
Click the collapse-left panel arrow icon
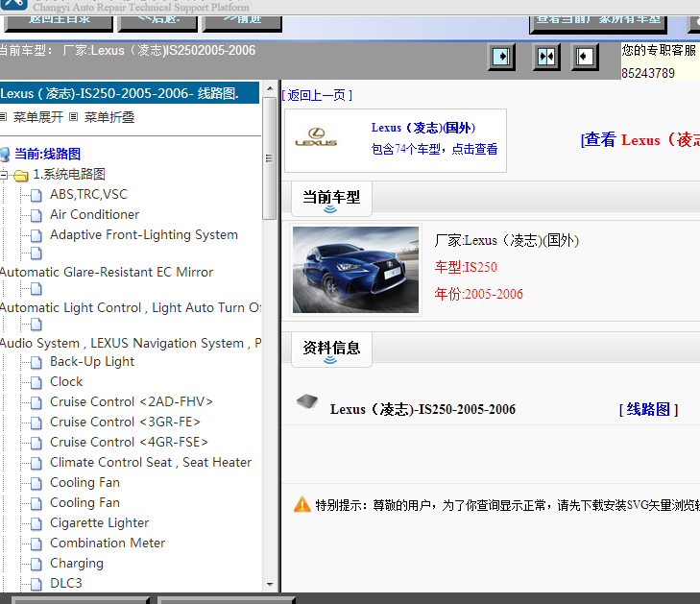(x=585, y=57)
